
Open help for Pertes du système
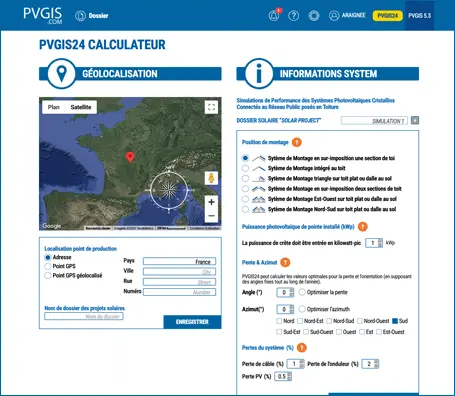pyautogui.click(x=302, y=348)
